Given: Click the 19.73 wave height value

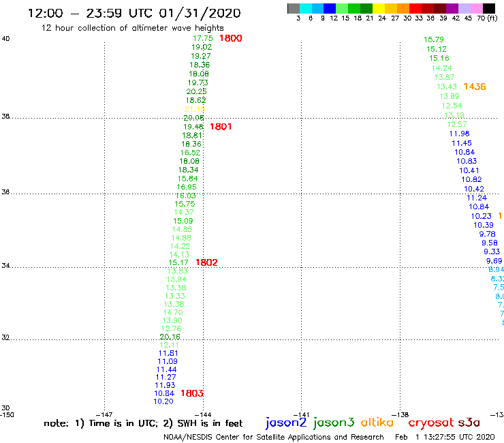Looking at the screenshot, I should click(198, 82).
